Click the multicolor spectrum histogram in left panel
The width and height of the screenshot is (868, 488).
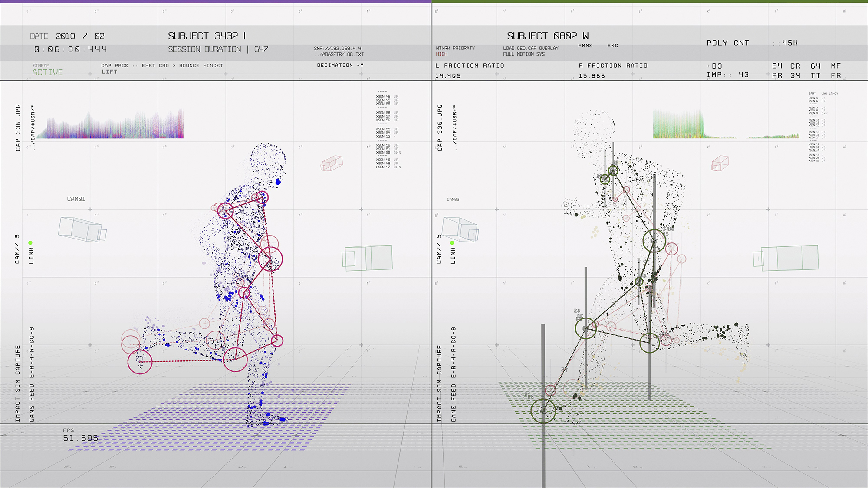[111, 126]
